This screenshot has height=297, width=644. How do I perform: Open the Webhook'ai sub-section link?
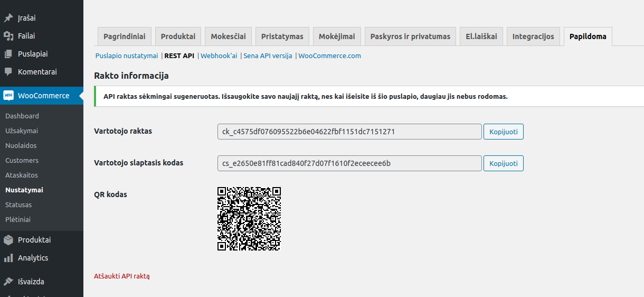[219, 55]
